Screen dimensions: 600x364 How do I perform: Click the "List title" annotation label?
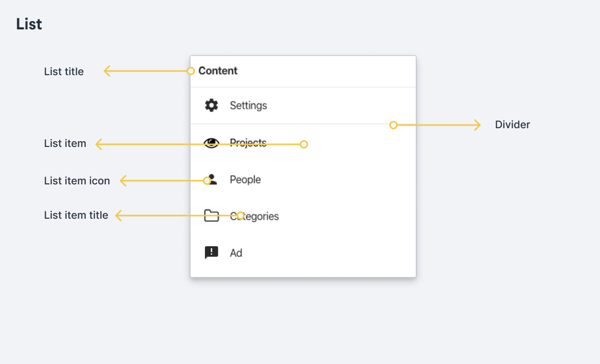click(x=63, y=71)
